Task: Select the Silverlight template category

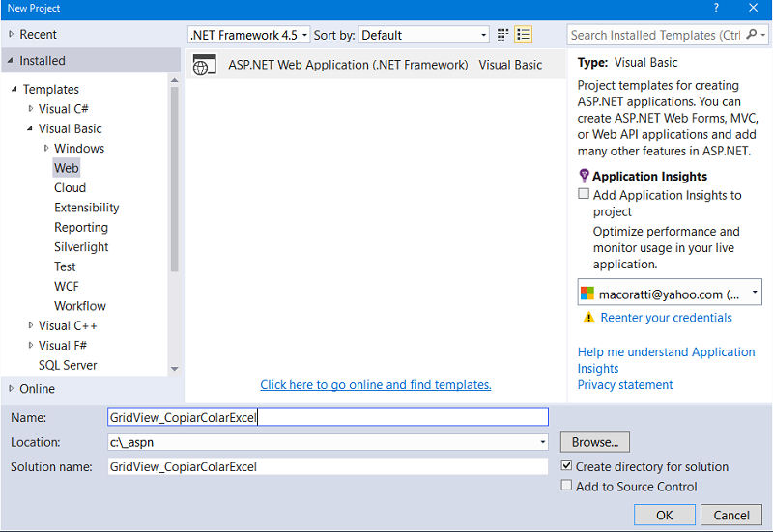Action: click(81, 247)
